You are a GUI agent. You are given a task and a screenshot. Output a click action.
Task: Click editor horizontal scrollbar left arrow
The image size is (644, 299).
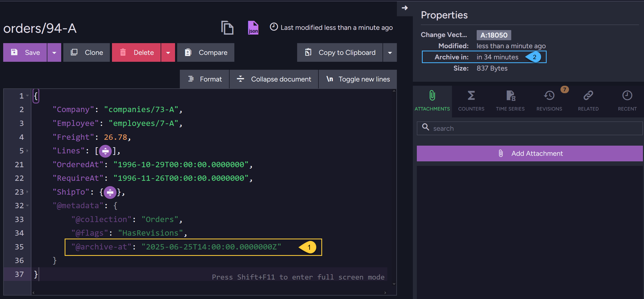coord(34,293)
